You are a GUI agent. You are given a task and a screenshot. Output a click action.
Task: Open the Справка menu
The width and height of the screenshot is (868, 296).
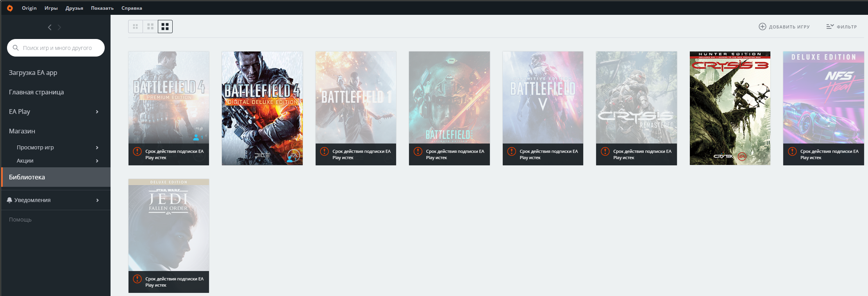[x=132, y=8]
